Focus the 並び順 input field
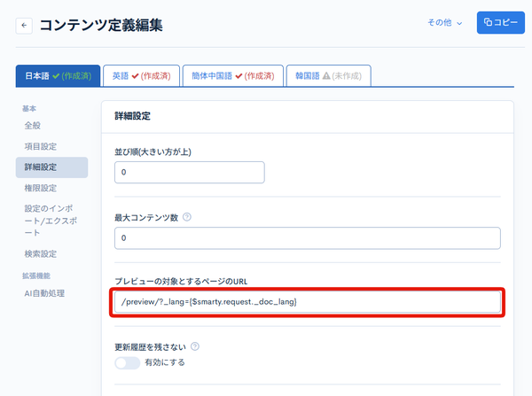Image resolution: width=532 pixels, height=396 pixels. click(190, 172)
